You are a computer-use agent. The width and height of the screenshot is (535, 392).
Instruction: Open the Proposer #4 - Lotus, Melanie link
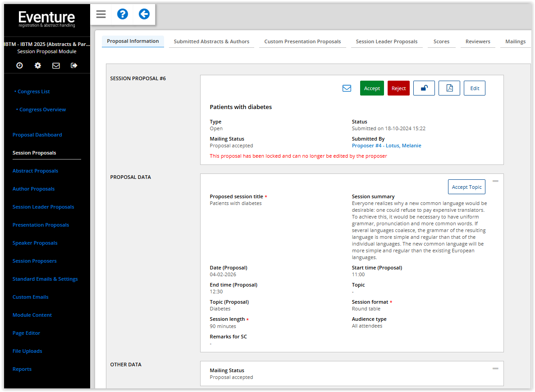pos(386,146)
